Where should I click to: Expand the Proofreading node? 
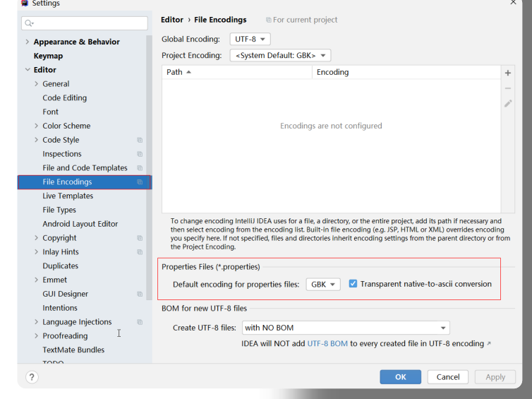click(x=36, y=336)
